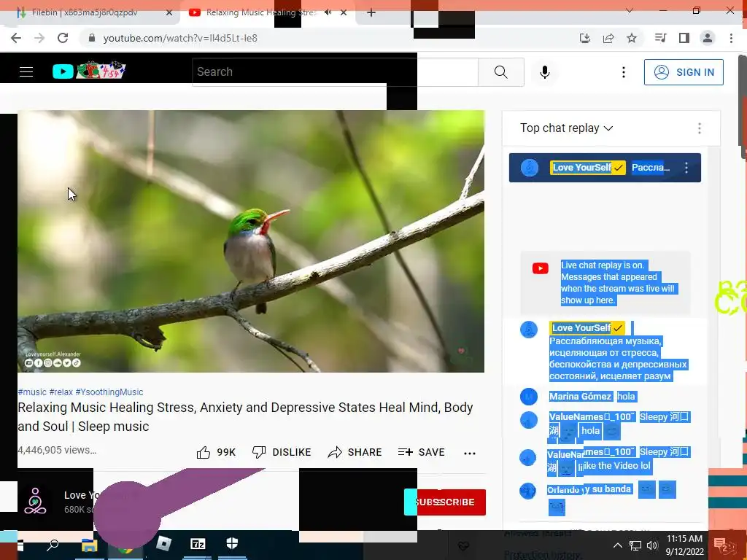Sign in to YouTube
Image resolution: width=747 pixels, height=560 pixels.
point(684,72)
